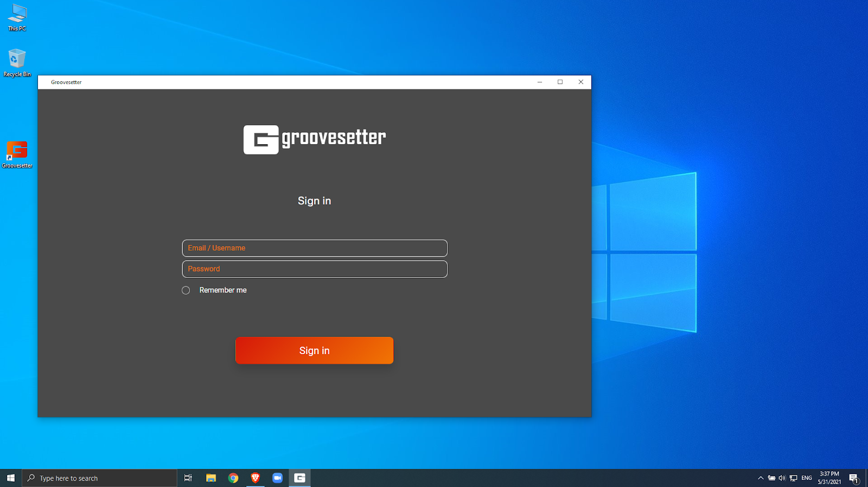The height and width of the screenshot is (487, 868).
Task: Minimize the Groovesetter window
Action: [x=540, y=82]
